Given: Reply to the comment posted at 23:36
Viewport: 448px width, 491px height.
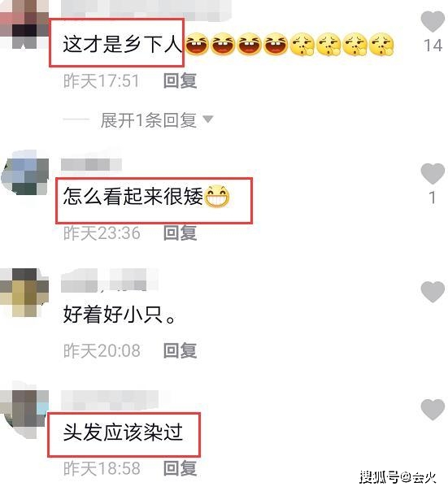Looking at the screenshot, I should coord(181,233).
